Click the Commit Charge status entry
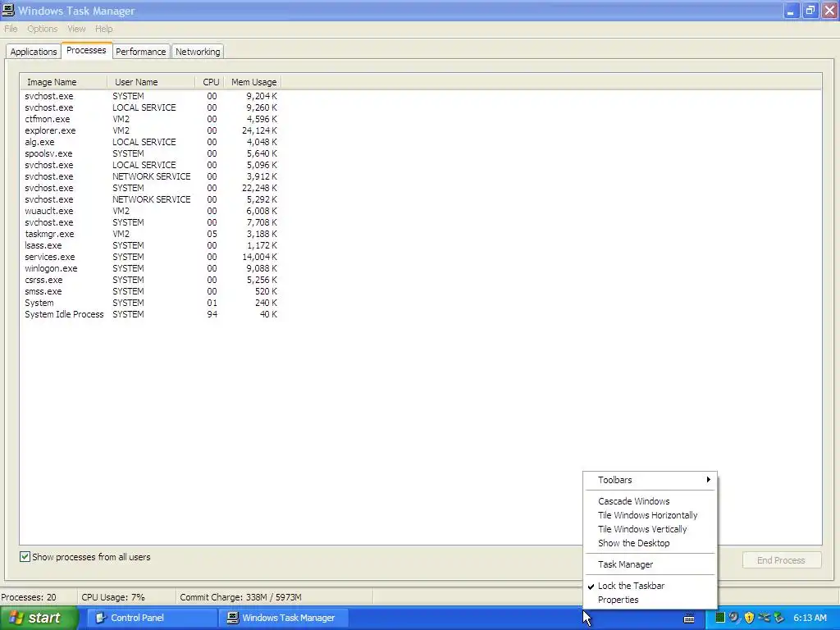This screenshot has height=630, width=840. (240, 597)
